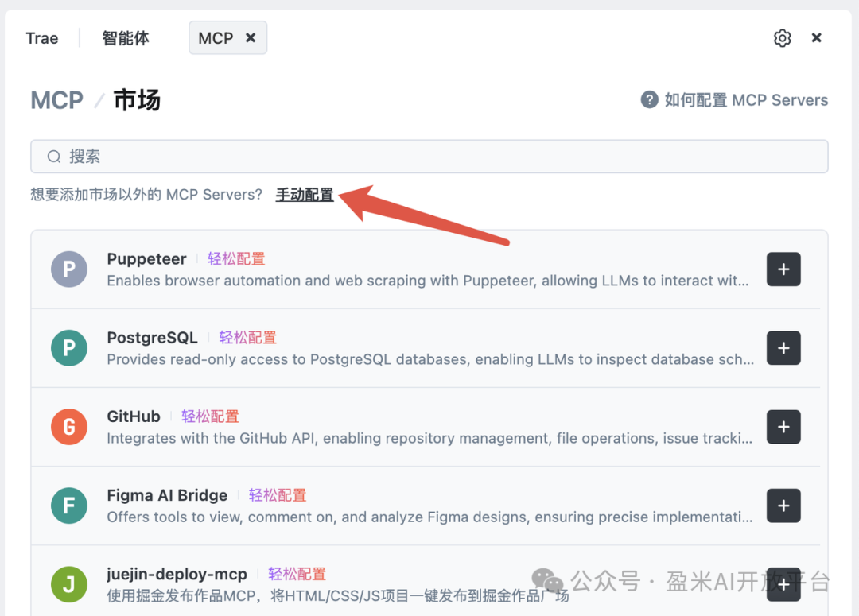Viewport: 859px width, 616px height.
Task: Select the PostgreSQL title
Action: click(x=152, y=337)
